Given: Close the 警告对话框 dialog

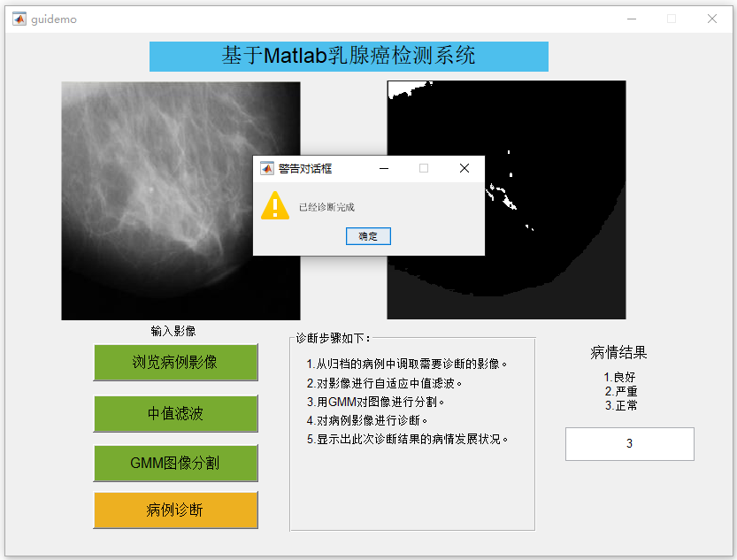Looking at the screenshot, I should click(x=464, y=168).
